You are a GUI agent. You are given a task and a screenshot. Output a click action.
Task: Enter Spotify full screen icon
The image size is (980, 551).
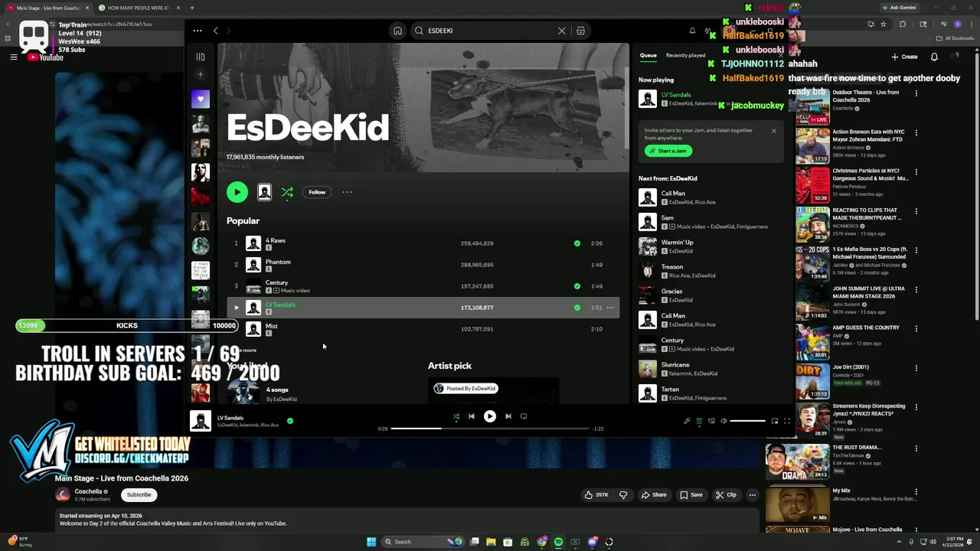coord(787,421)
